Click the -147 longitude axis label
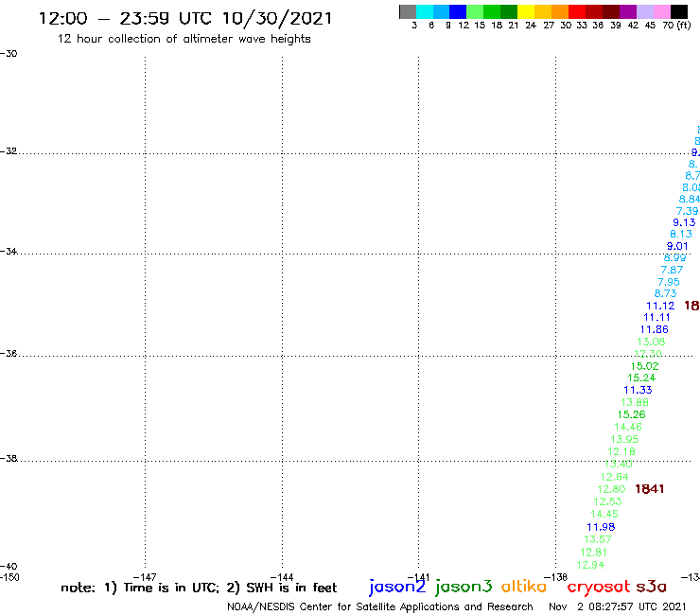 click(x=145, y=577)
